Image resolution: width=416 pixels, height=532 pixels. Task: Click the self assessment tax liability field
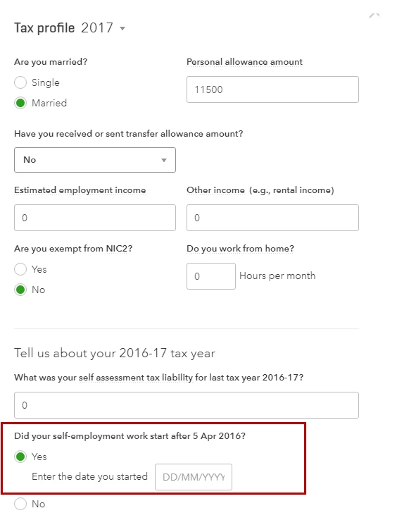pos(187,405)
